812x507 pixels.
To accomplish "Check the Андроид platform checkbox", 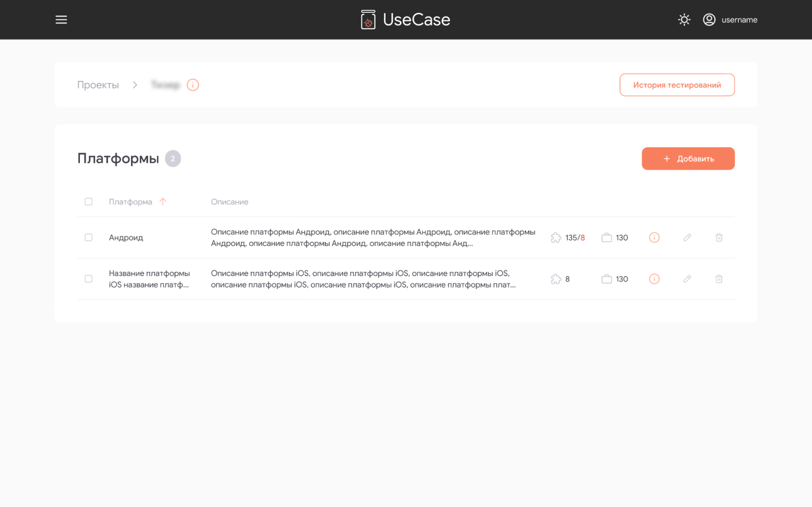I will click(x=89, y=238).
